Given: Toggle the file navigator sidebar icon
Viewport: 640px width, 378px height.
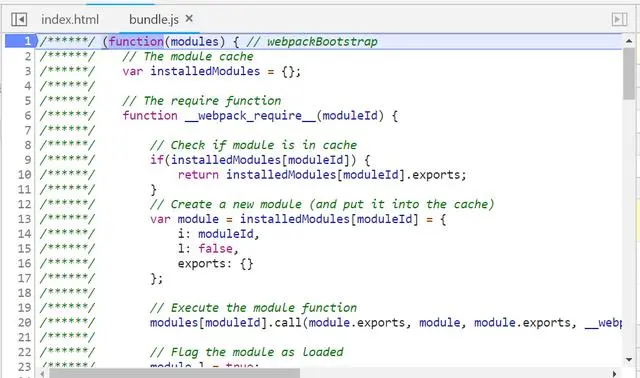Looking at the screenshot, I should [19, 19].
